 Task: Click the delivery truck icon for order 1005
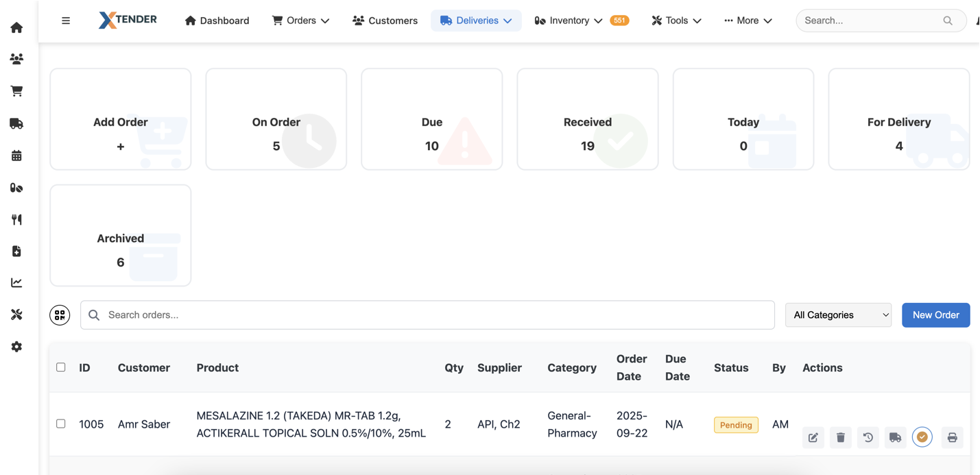(x=896, y=437)
